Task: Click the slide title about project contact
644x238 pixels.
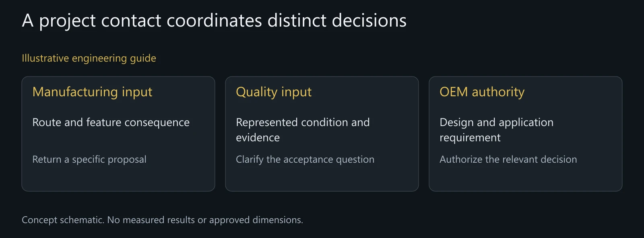Action: (x=214, y=21)
